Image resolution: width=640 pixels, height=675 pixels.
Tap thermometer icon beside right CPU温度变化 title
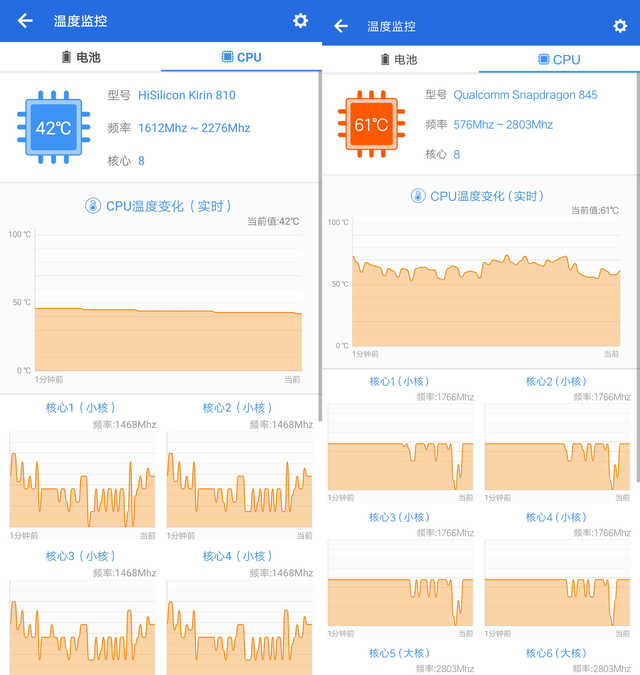click(418, 196)
